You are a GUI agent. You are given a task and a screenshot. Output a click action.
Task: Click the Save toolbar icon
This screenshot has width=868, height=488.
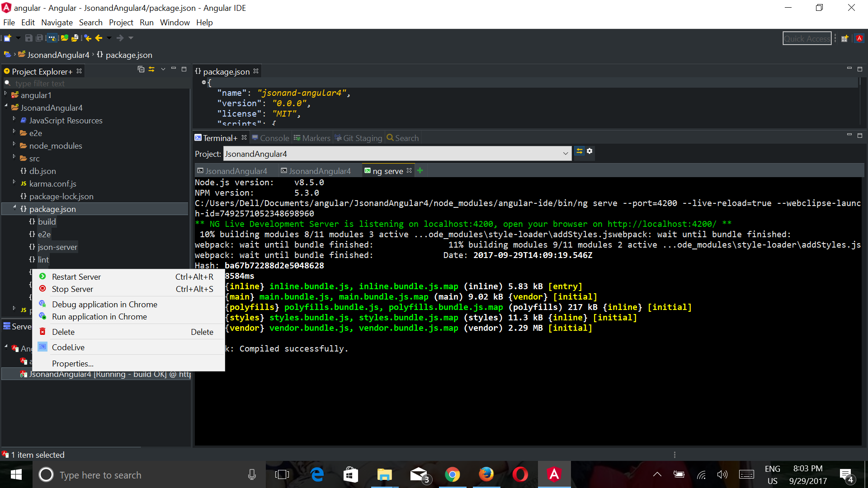pyautogui.click(x=28, y=38)
